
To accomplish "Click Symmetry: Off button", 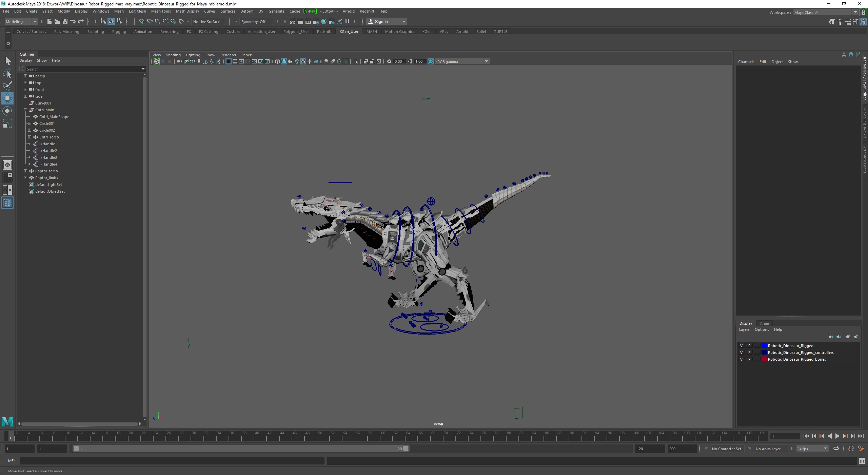I will 256,21.
